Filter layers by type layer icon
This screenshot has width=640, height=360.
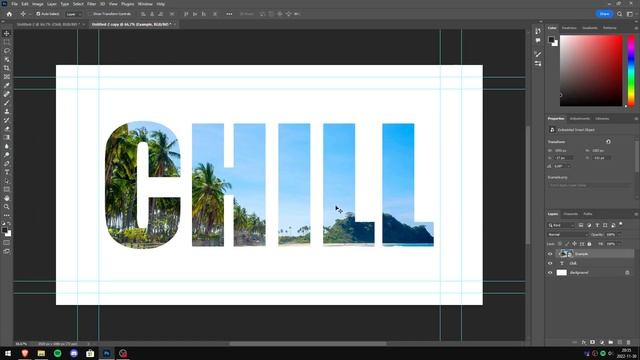coord(597,225)
